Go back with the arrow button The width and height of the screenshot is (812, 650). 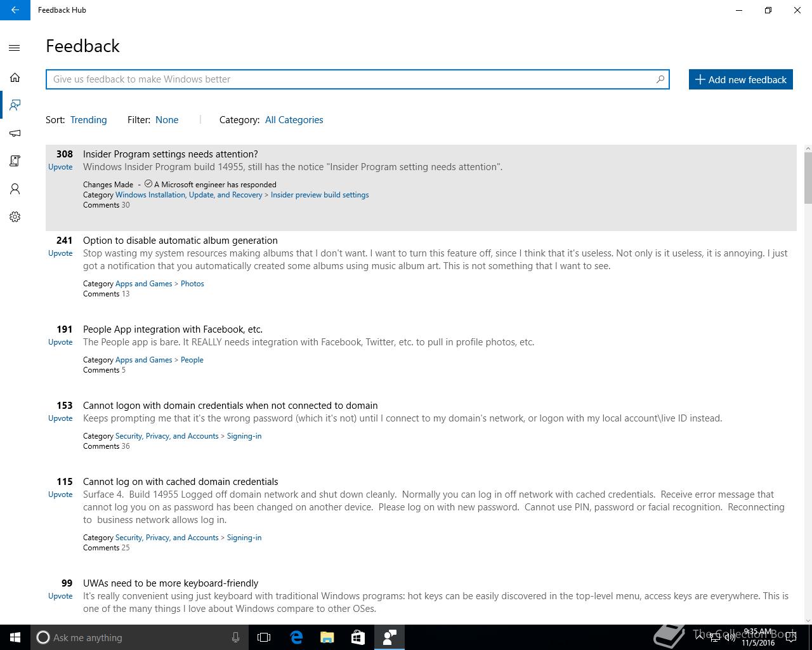click(x=15, y=10)
